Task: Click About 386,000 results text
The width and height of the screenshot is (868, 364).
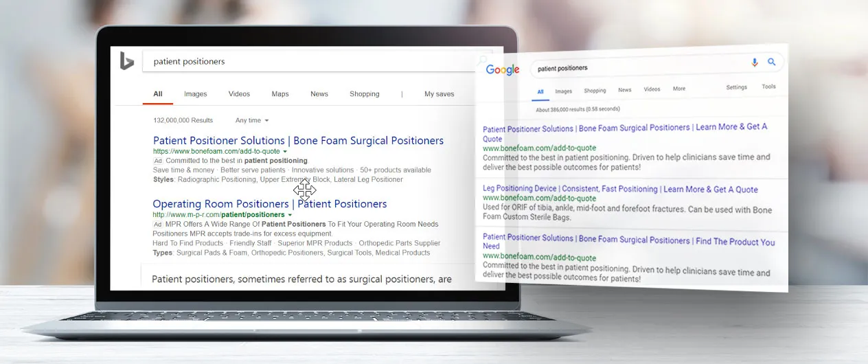Action: pyautogui.click(x=578, y=109)
